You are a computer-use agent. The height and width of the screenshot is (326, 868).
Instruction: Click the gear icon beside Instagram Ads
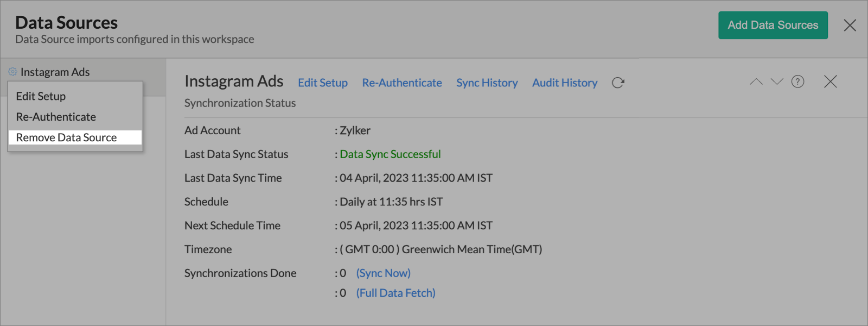(x=12, y=72)
